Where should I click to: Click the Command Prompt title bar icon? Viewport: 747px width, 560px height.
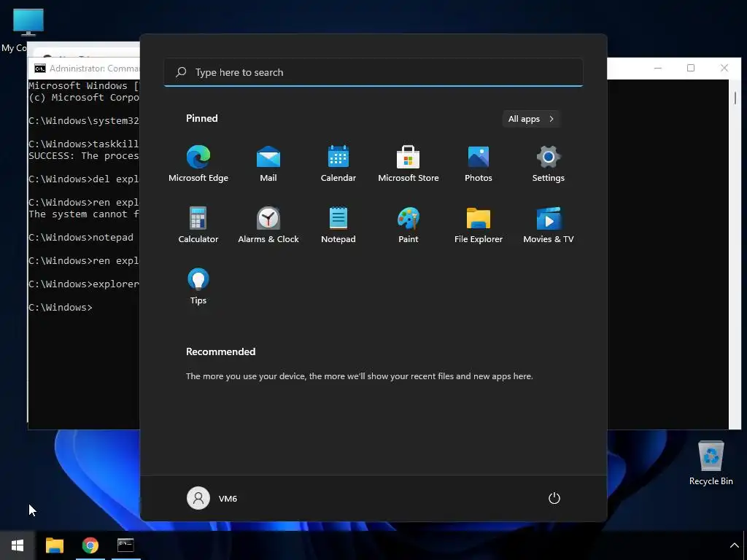click(40, 69)
